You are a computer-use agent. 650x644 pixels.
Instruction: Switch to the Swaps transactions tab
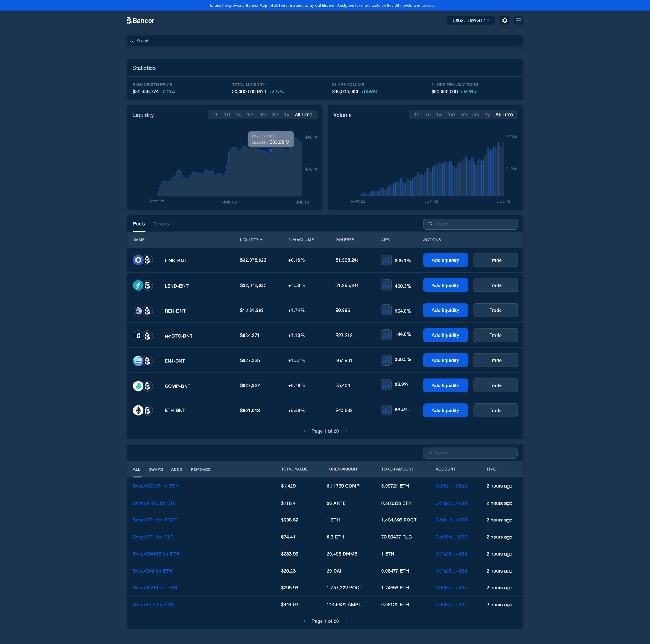(x=156, y=469)
